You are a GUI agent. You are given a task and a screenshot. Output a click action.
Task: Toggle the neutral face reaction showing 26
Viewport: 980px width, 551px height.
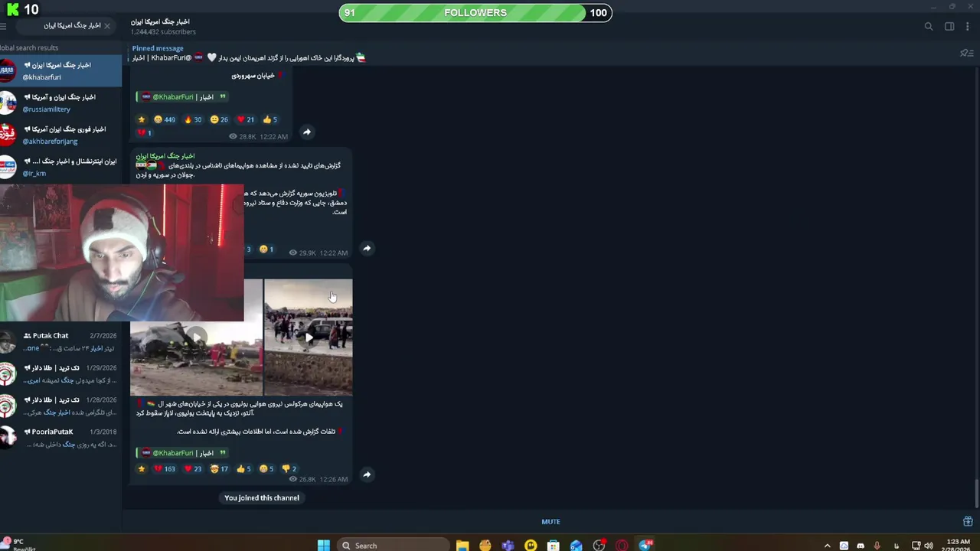(220, 119)
